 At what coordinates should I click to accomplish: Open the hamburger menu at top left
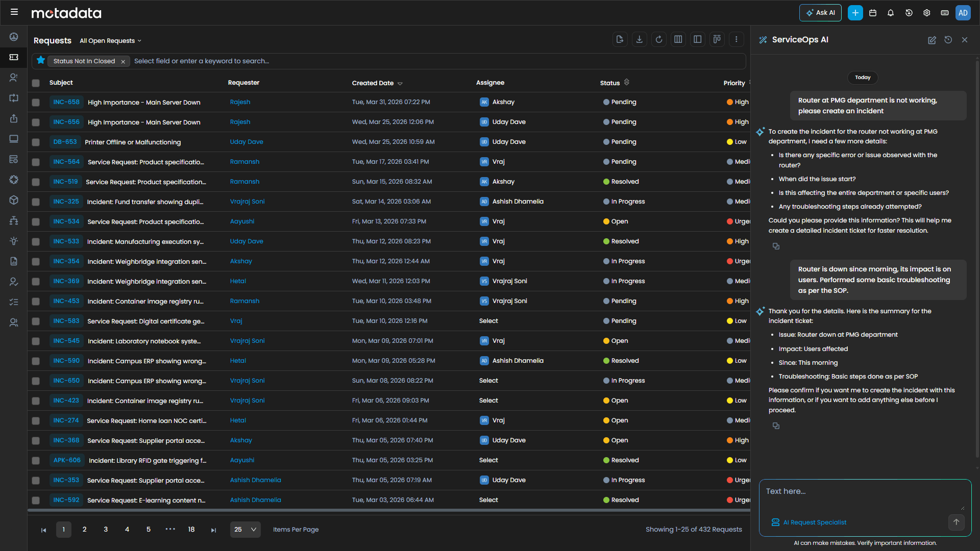point(14,12)
